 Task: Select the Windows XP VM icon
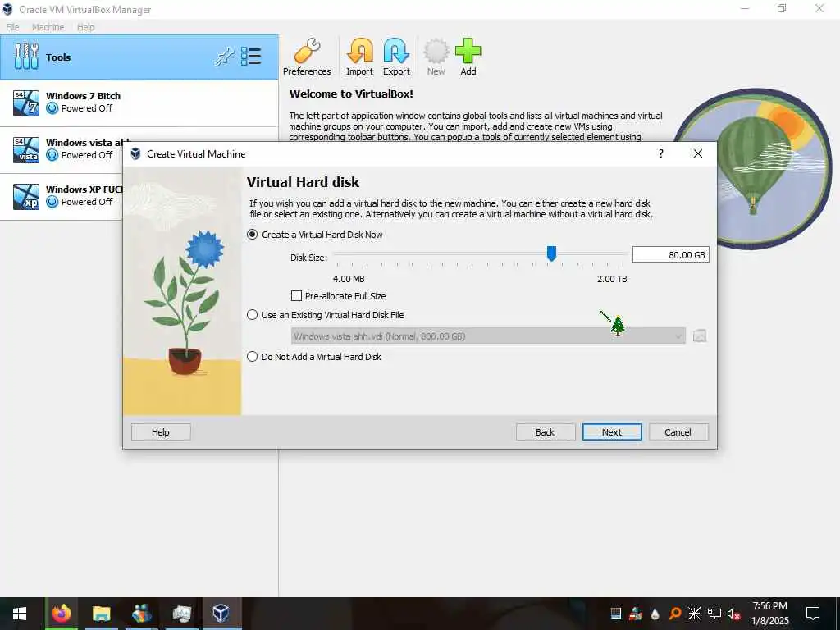click(26, 196)
